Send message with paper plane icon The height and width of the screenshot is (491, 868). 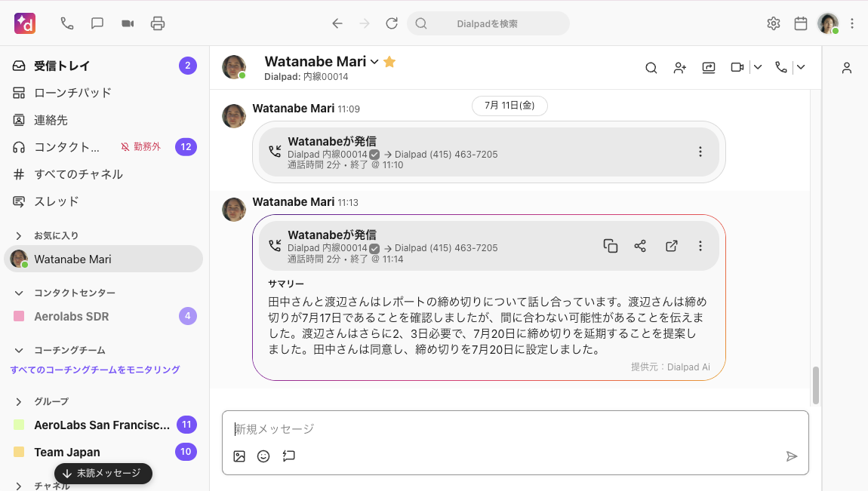click(x=792, y=456)
